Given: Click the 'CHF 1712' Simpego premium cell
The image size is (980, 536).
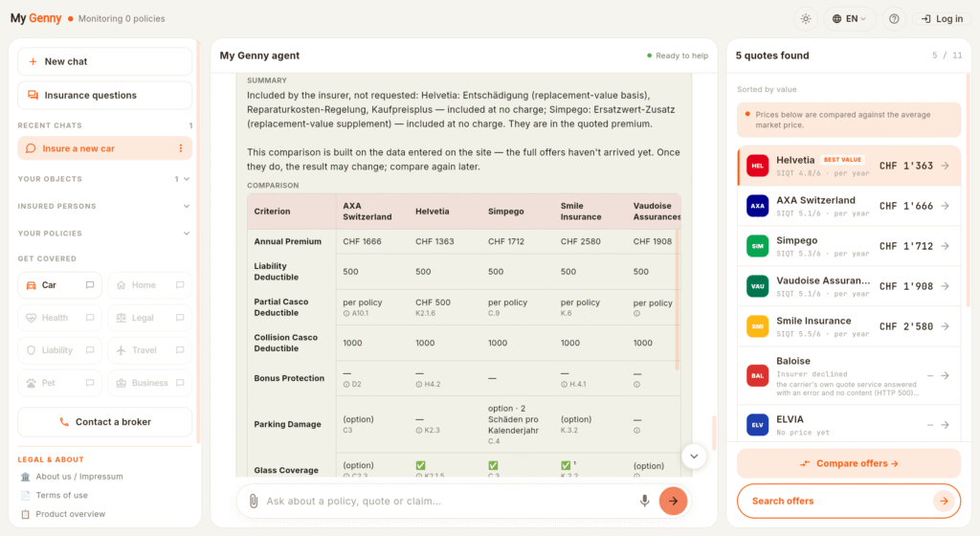Looking at the screenshot, I should (506, 242).
